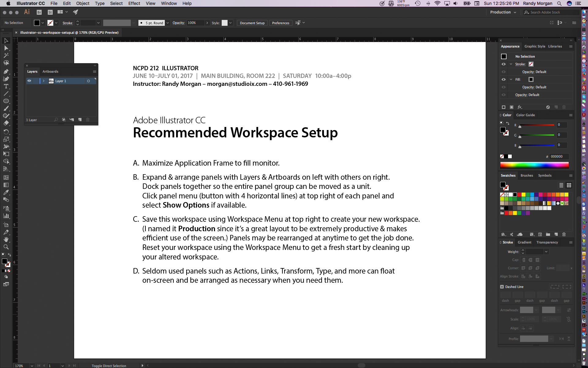Click the Eyedropper tool
This screenshot has width=588, height=368.
click(x=6, y=192)
